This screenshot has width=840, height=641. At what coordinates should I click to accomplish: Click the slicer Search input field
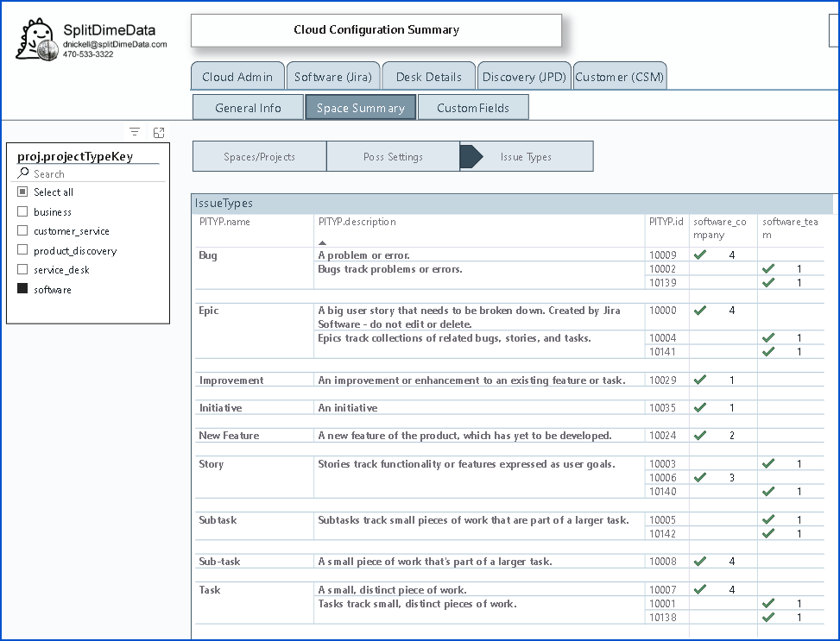point(88,173)
